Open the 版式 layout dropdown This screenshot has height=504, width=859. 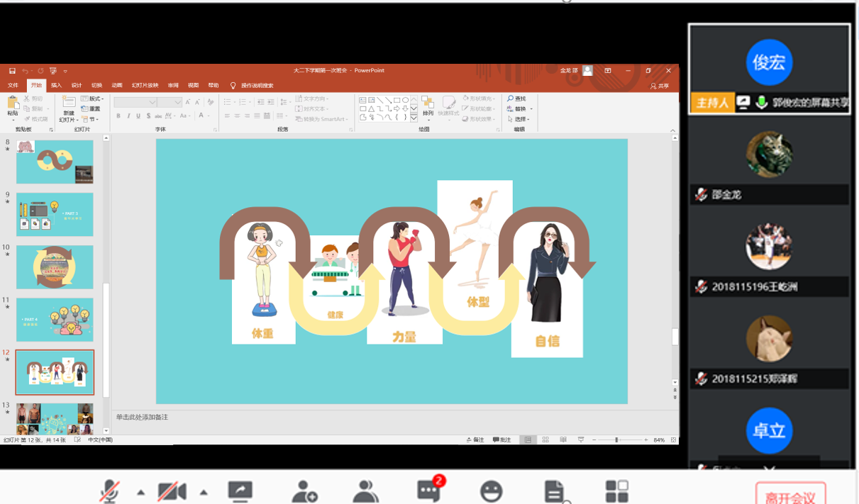[92, 99]
